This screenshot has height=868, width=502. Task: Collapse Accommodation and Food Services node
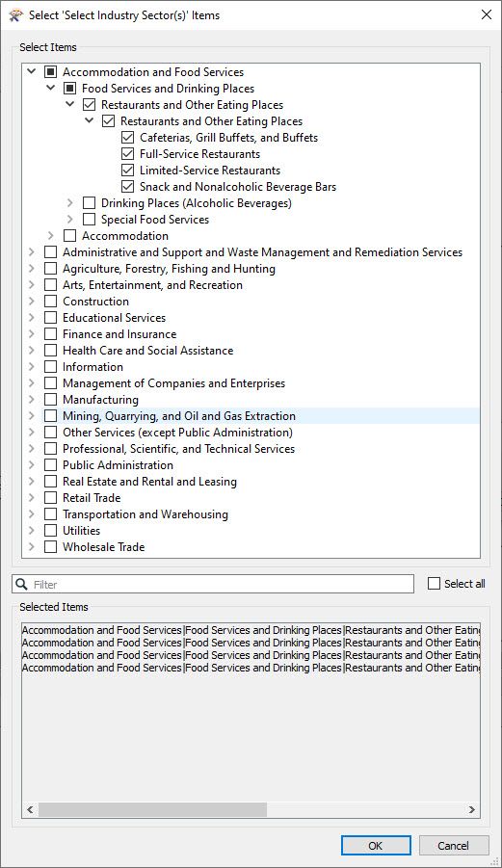coord(32,71)
